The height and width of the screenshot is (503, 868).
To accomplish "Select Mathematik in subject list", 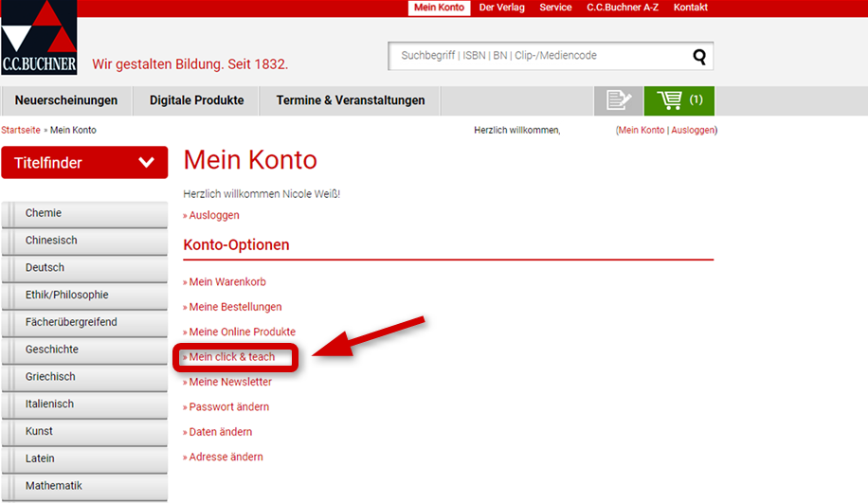I will [84, 486].
